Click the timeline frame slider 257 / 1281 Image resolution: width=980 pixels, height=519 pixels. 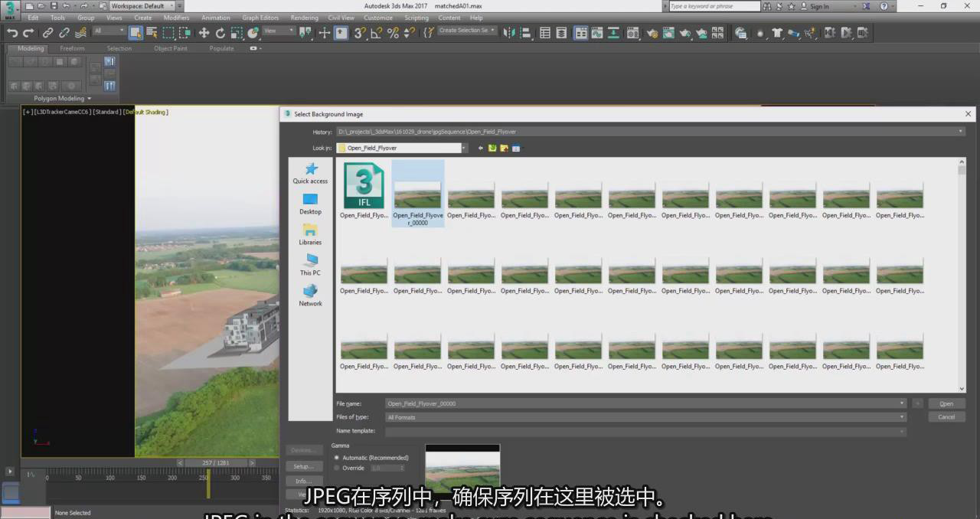coord(217,462)
